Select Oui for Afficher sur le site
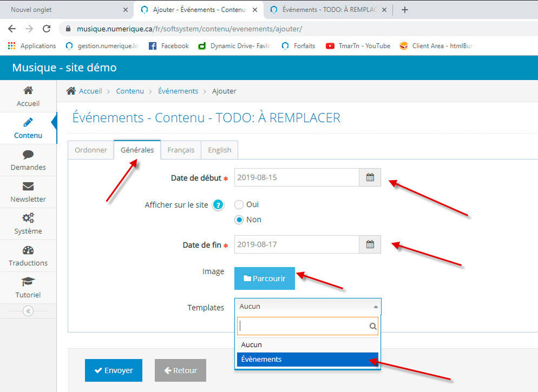Screen dimensions: 538x392 [x=239, y=205]
